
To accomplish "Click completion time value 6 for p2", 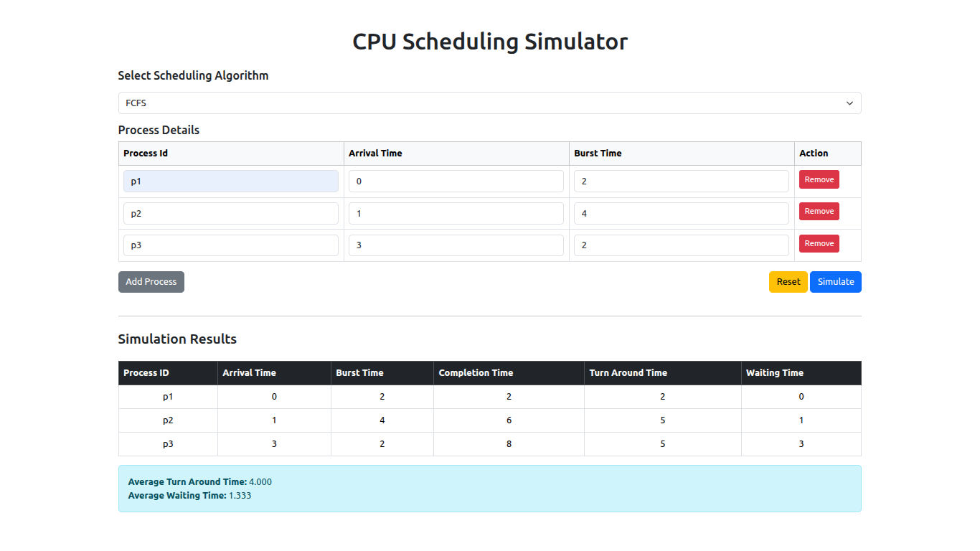I will [509, 420].
